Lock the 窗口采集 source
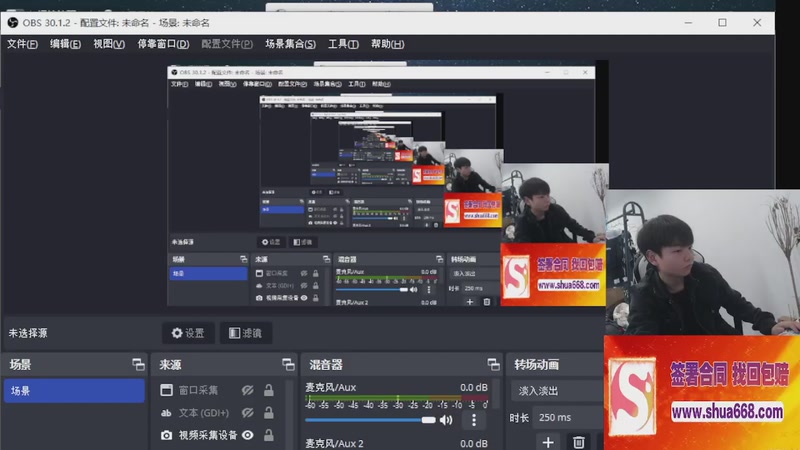This screenshot has height=450, width=800. tap(268, 390)
